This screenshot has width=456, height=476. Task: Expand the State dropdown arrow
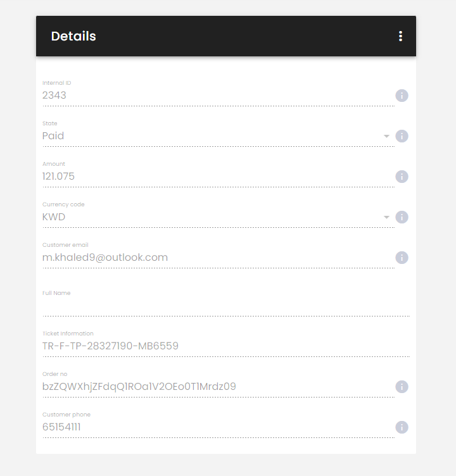[x=386, y=136]
